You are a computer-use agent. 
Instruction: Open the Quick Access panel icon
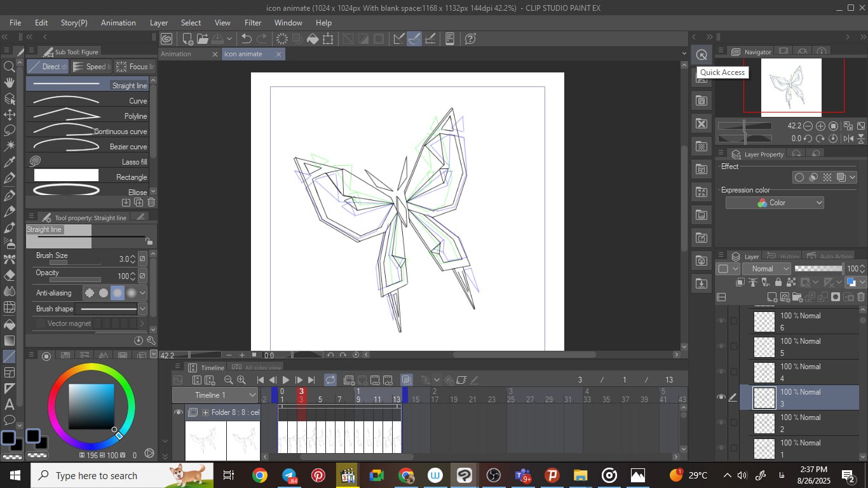click(x=701, y=55)
